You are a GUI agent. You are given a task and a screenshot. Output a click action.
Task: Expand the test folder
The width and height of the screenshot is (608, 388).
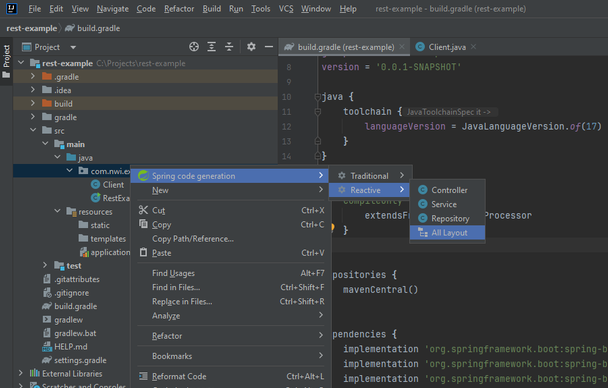pyautogui.click(x=45, y=265)
